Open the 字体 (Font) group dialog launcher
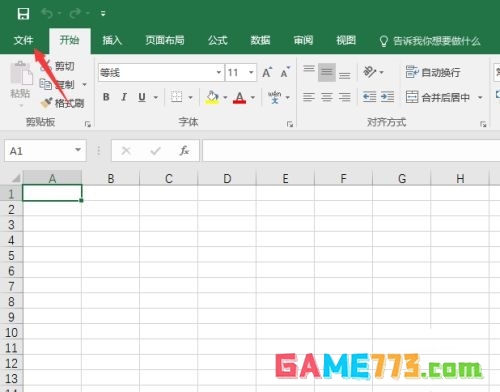Image resolution: width=500 pixels, height=392 pixels. [x=290, y=124]
